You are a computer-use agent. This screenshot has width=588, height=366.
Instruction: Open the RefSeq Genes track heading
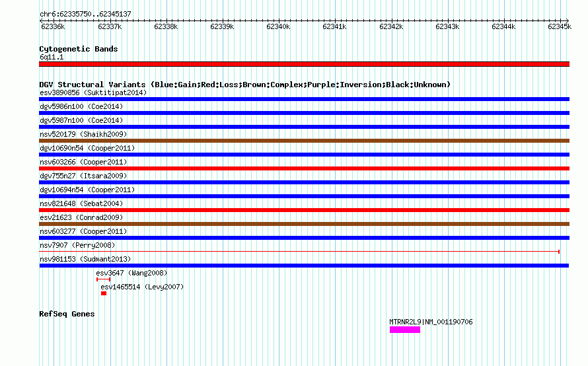click(67, 314)
